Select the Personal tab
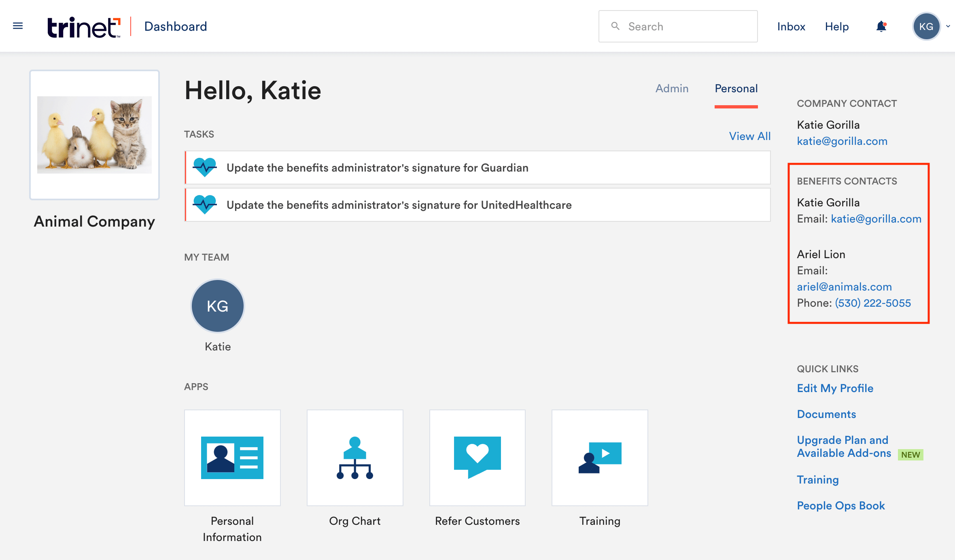 [x=736, y=88]
